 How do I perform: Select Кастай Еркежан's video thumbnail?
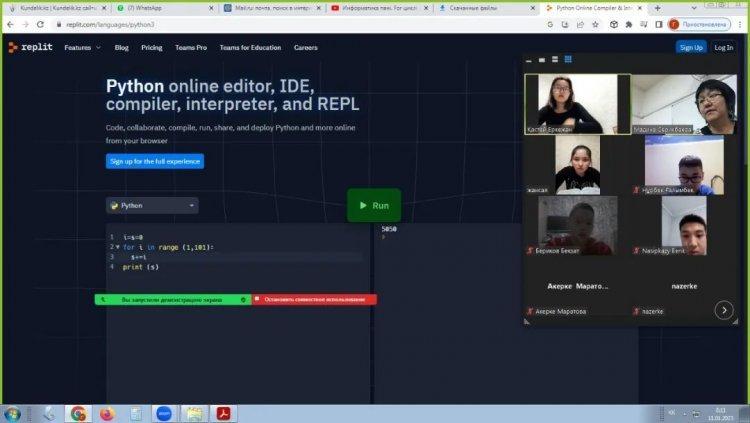point(577,104)
